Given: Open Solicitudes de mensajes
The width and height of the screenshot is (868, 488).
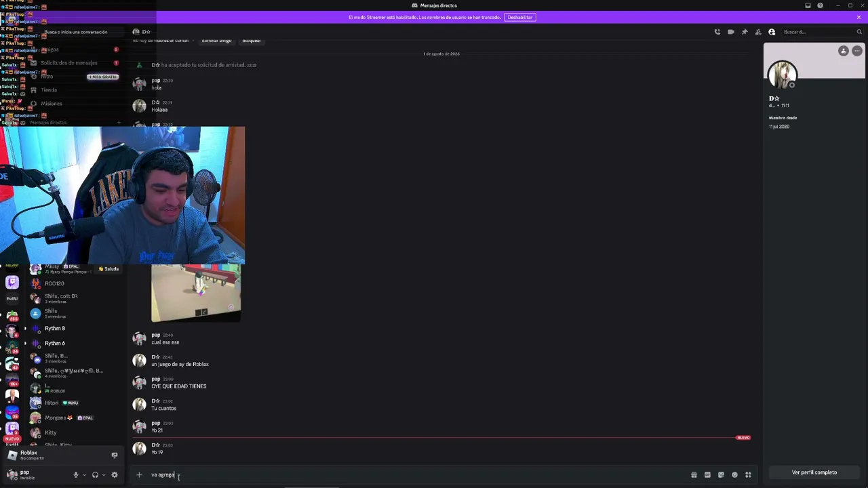Looking at the screenshot, I should [x=76, y=63].
